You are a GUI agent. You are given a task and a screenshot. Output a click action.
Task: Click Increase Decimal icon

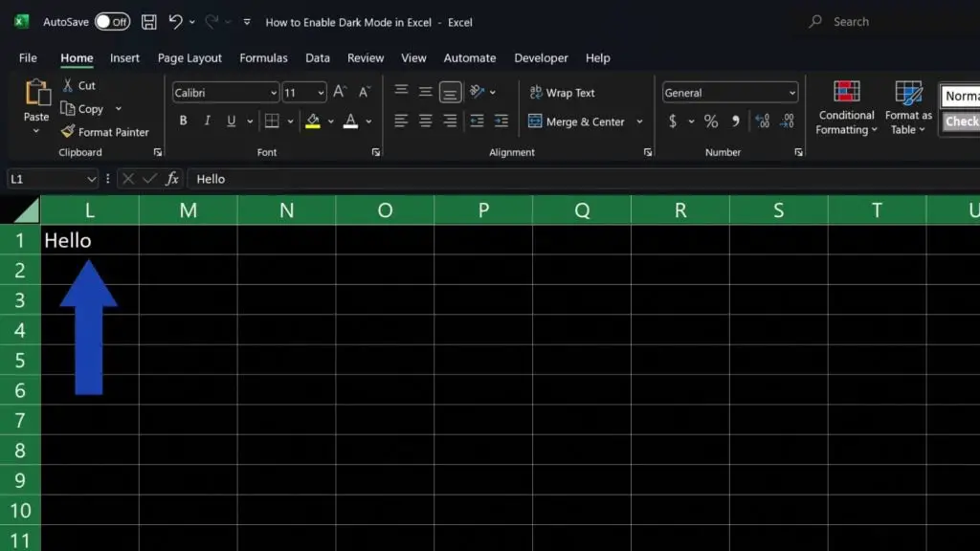point(763,121)
